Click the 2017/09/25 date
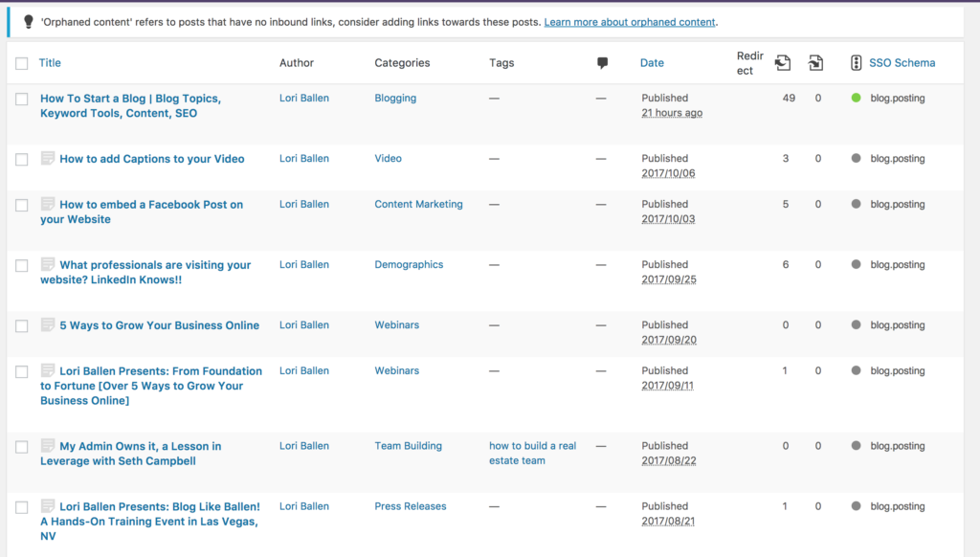Viewport: 980px width, 557px height. [x=669, y=279]
